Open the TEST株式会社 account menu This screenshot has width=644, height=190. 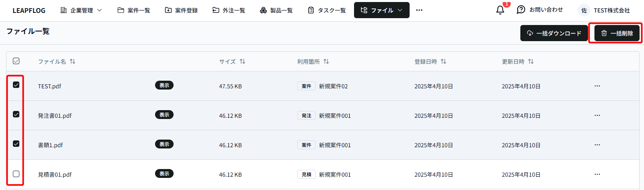click(x=604, y=10)
